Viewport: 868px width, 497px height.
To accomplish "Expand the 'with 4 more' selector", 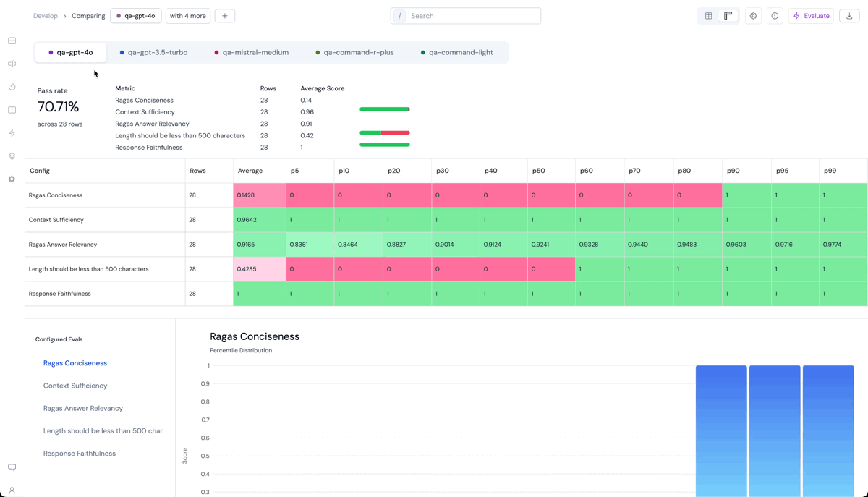I will [x=188, y=16].
